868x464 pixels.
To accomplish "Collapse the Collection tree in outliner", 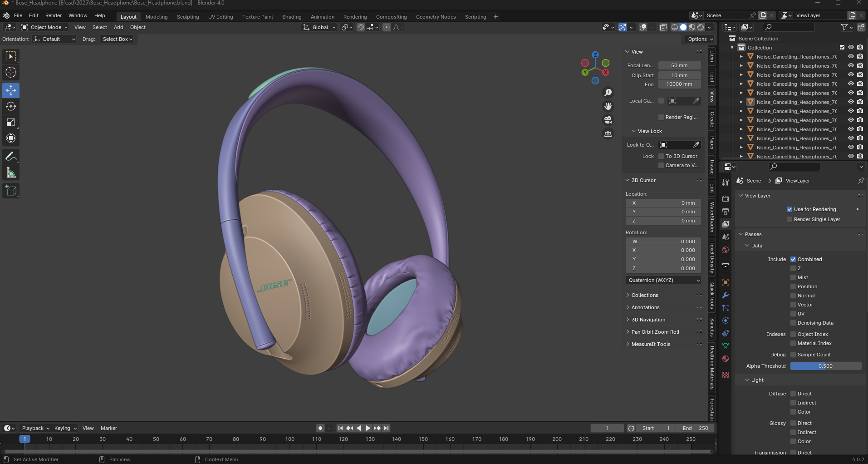I will 732,48.
